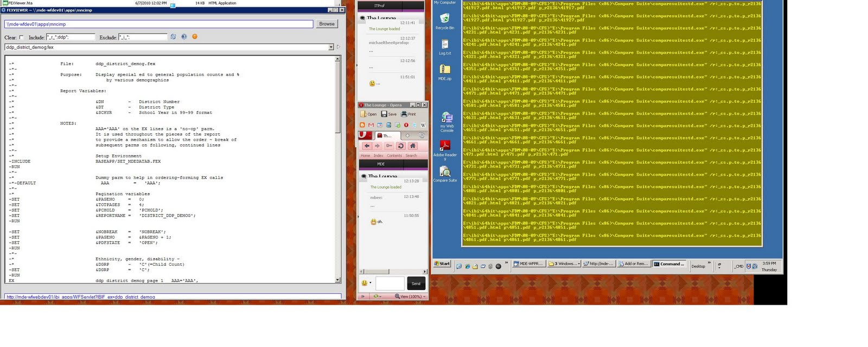The image size is (868, 347).
Task: Click the Gmail bookmark icon in Opera
Action: click(371, 125)
